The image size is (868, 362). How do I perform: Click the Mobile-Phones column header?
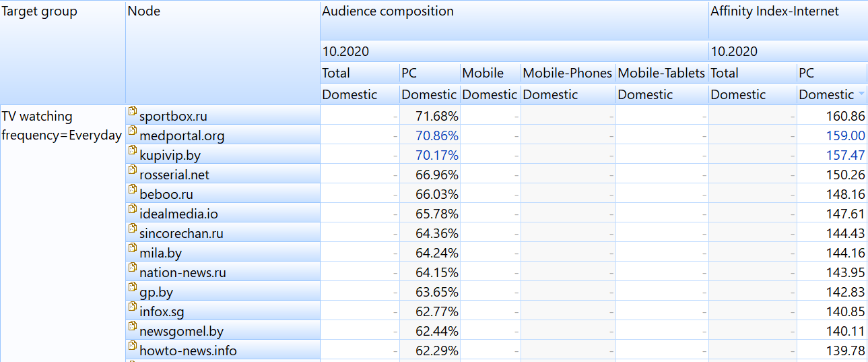567,73
